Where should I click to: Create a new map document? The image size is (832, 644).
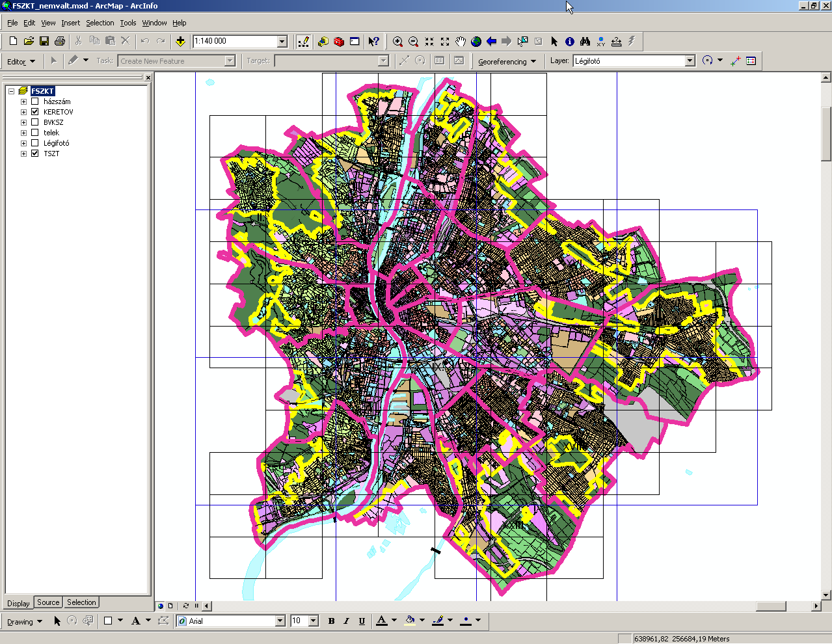click(x=13, y=41)
